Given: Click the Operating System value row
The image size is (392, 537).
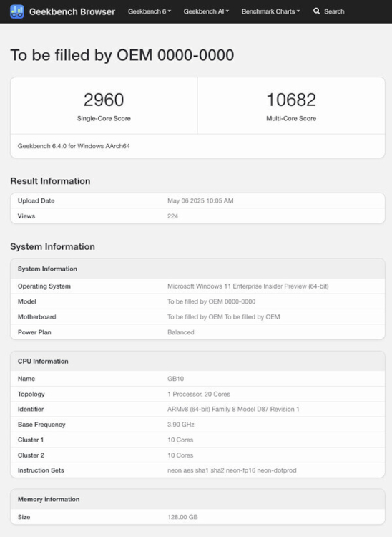Looking at the screenshot, I should (197, 286).
